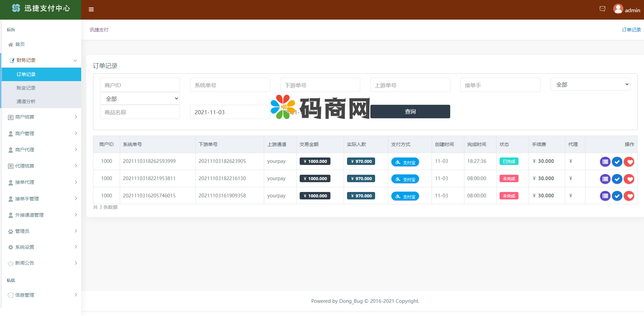Click the blue checkmark icon in first order row
This screenshot has height=316, width=644.
pyautogui.click(x=617, y=162)
